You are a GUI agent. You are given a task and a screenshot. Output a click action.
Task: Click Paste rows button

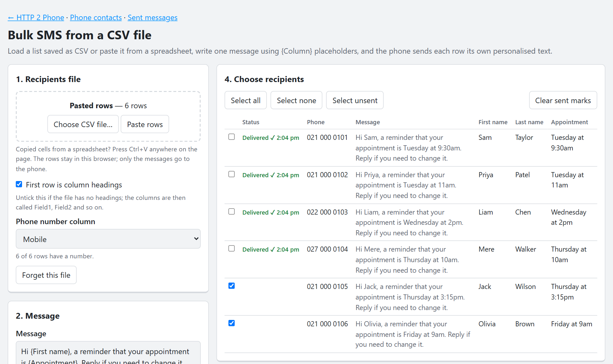coord(145,124)
